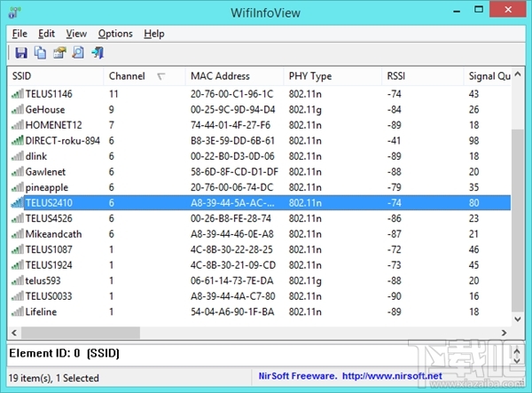Click horizontal scrollbar left arrow

click(14, 333)
